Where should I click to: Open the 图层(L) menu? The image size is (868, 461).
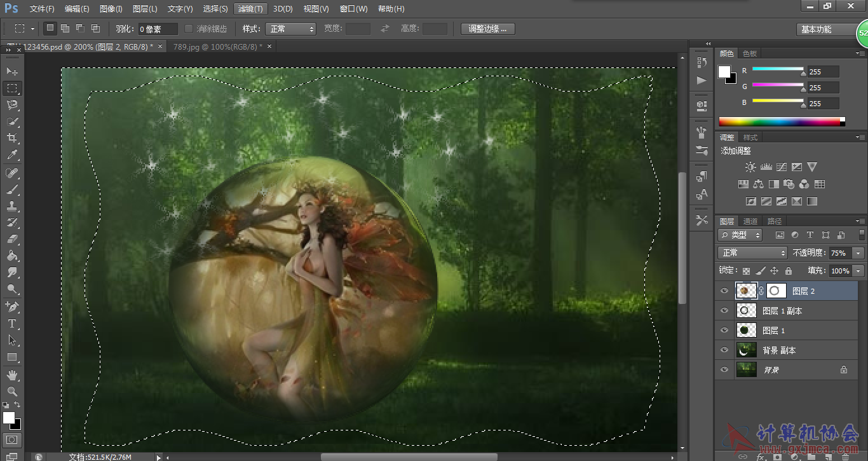(145, 9)
